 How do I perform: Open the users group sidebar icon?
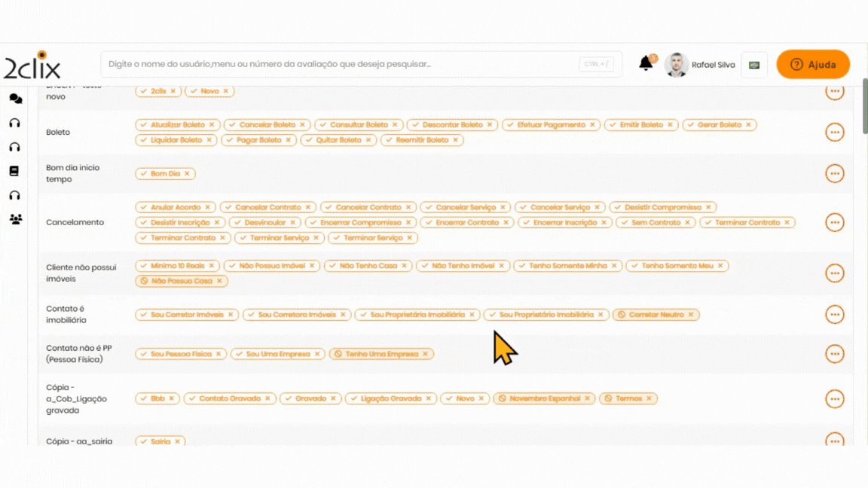pos(15,219)
